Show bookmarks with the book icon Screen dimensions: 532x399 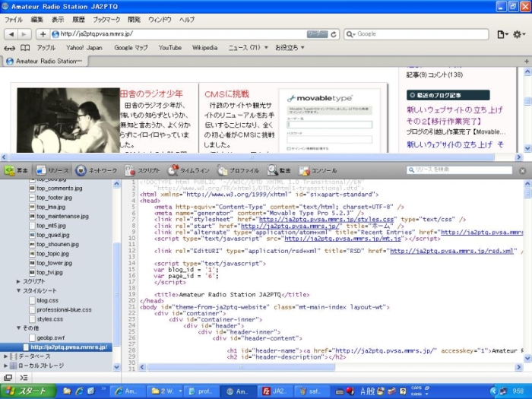(x=25, y=48)
